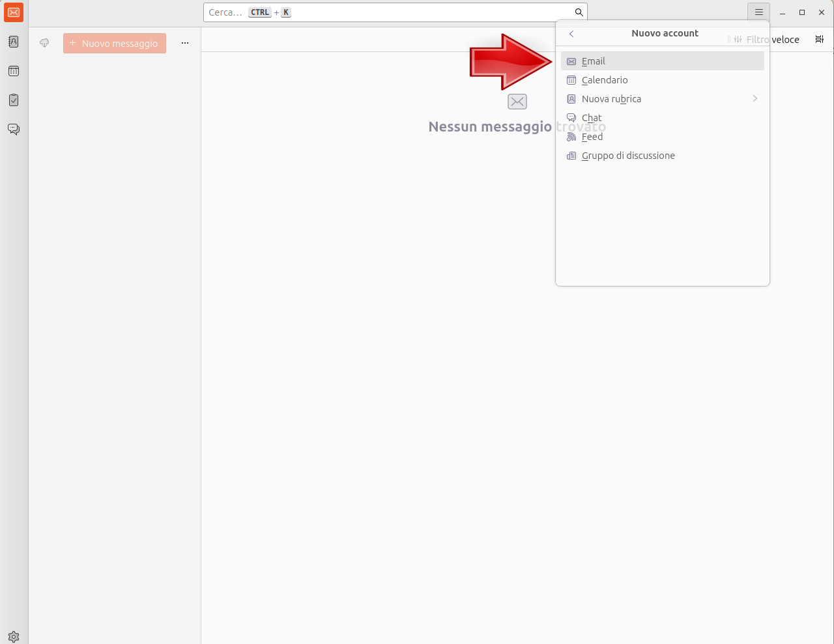Click the Nuovo messaggio button

[x=115, y=44]
